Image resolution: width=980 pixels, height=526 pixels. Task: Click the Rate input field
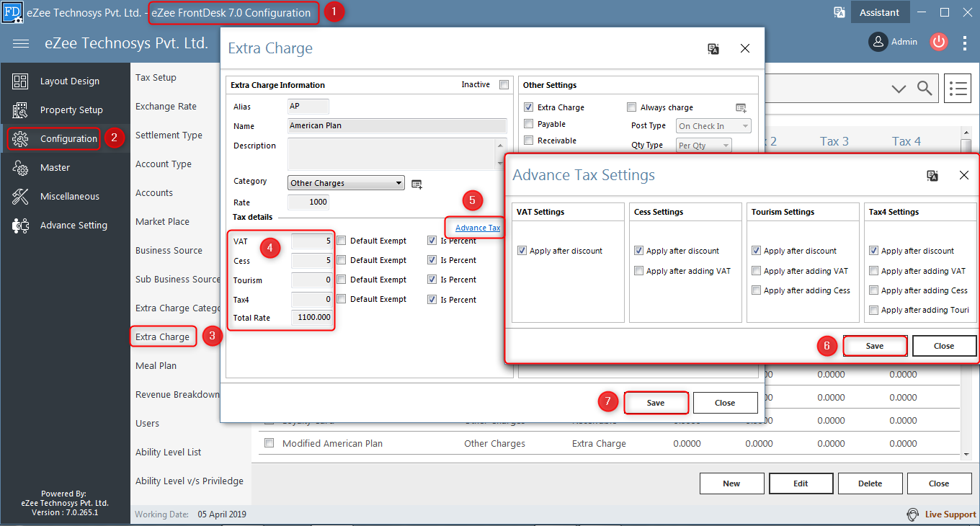(308, 202)
